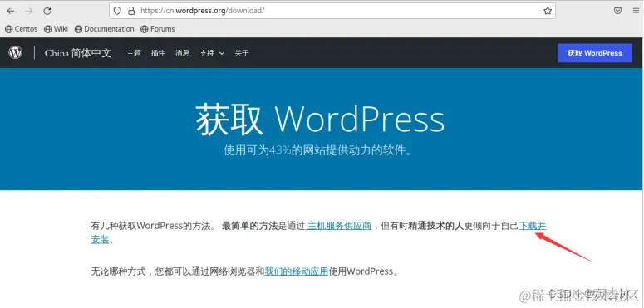
Task: Open the Documentation bookmark
Action: (x=105, y=29)
